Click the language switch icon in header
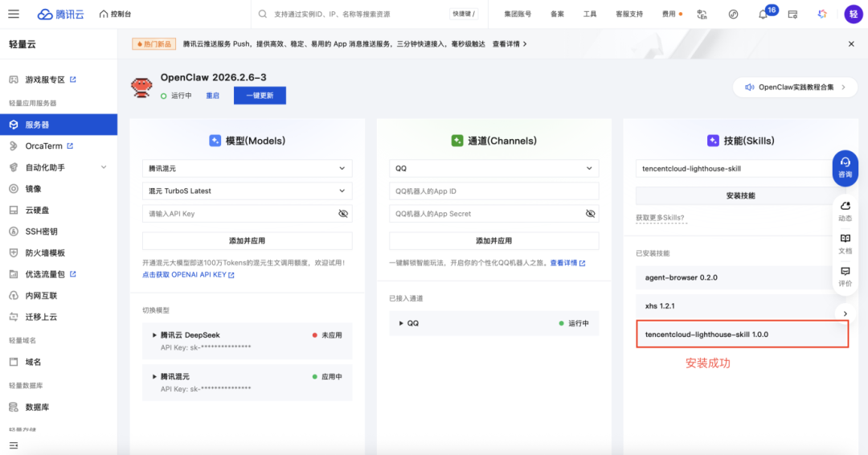The width and height of the screenshot is (868, 455). pos(702,14)
